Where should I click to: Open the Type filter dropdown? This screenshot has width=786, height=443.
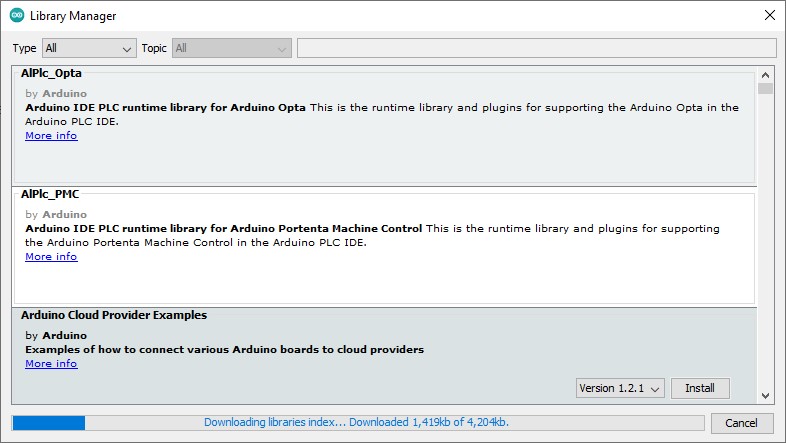89,48
